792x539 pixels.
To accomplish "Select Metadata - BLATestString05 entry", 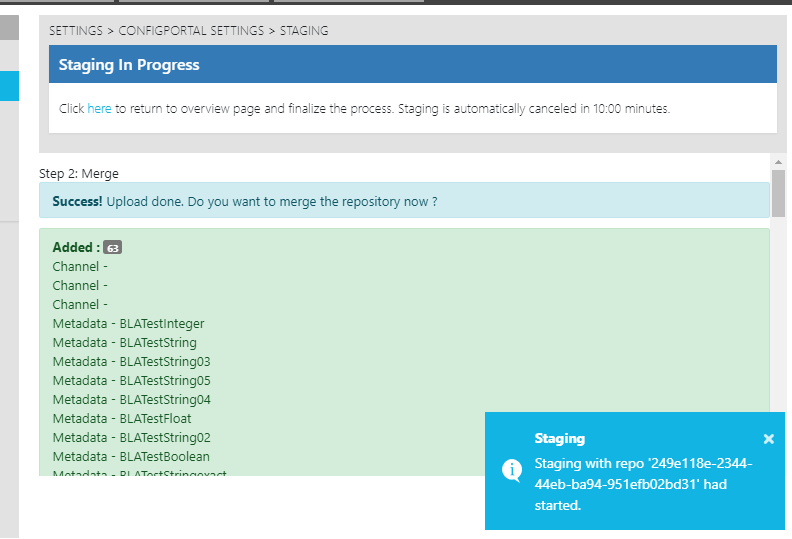I will 131,381.
